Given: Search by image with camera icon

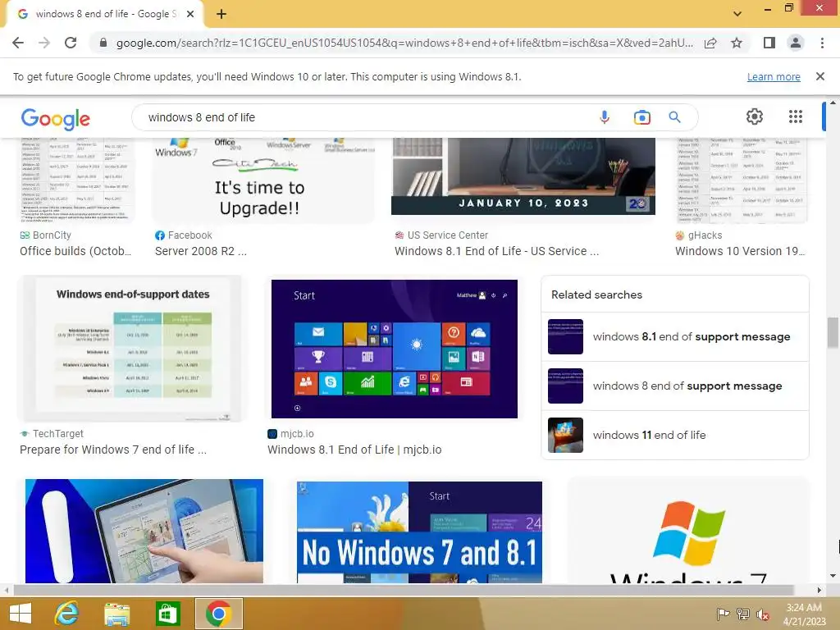Looking at the screenshot, I should point(641,116).
